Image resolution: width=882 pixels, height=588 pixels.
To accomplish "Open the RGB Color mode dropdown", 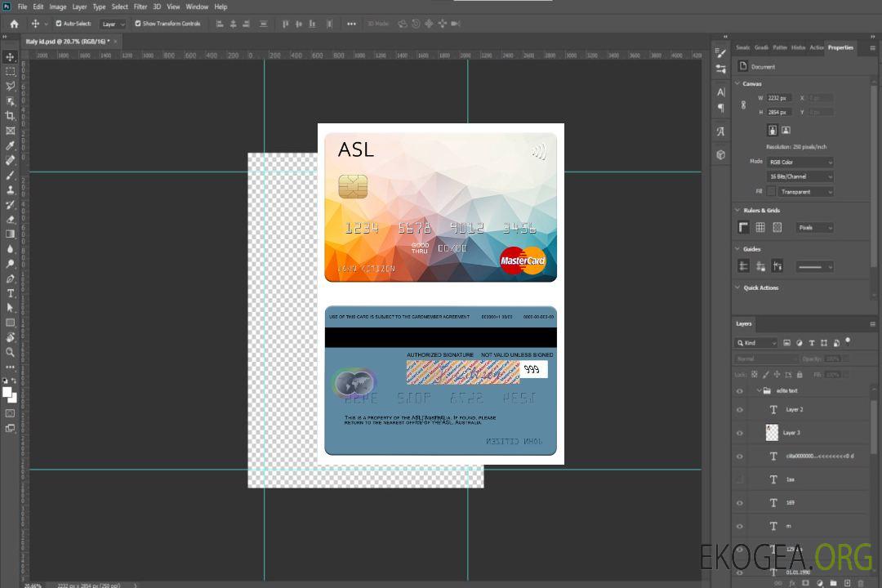I will tap(800, 163).
